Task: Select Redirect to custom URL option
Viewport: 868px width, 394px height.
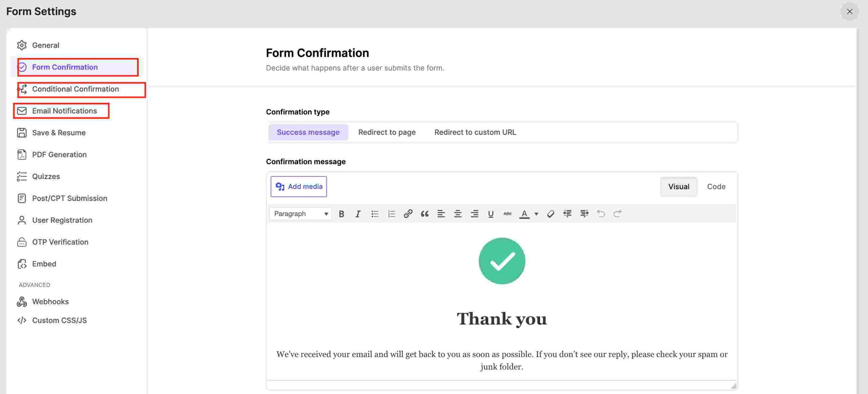Action: tap(475, 132)
